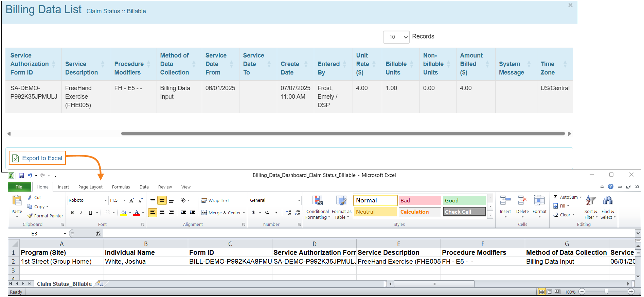Expand the Name Box dropdown arrow
The image size is (644, 297).
pos(65,234)
